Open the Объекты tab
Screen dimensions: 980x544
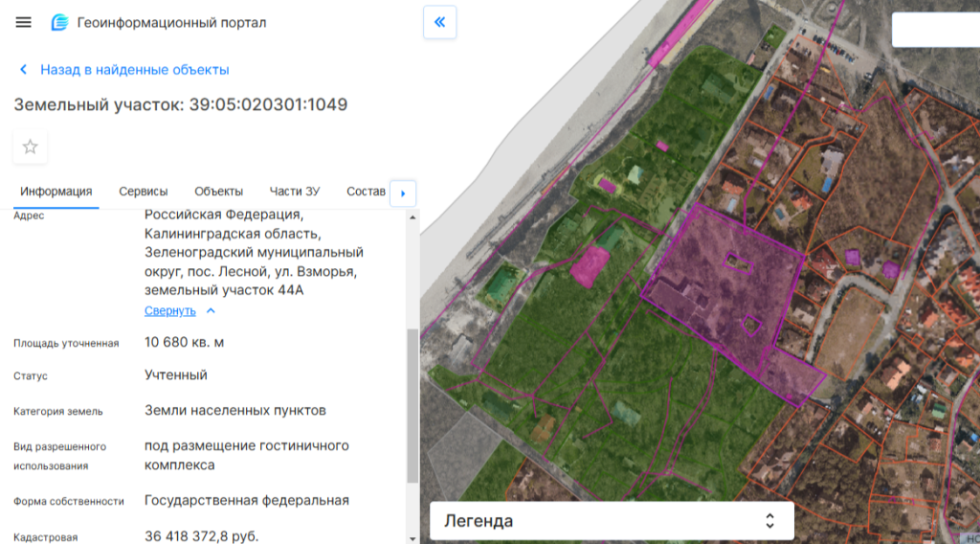click(218, 192)
